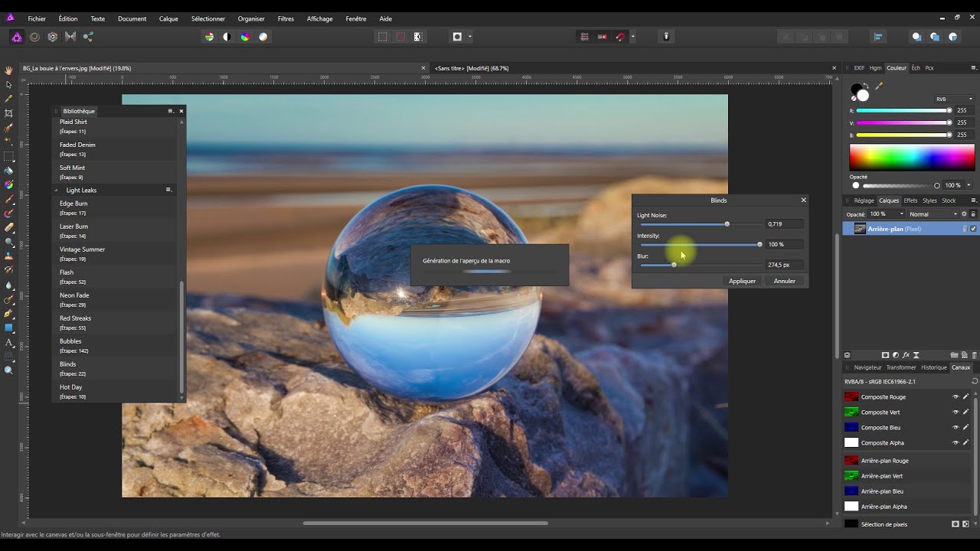Select the Bubbles macro in Bibliothèque
Viewport: 980px width, 551px height.
tap(115, 345)
